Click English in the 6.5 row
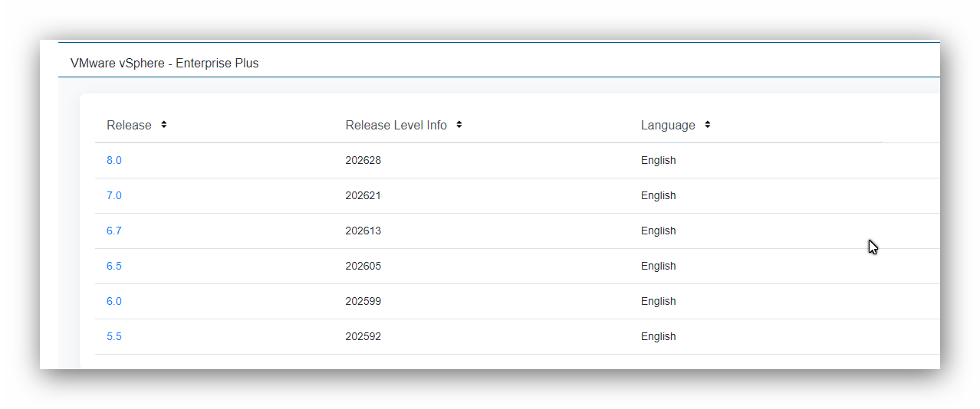 pos(659,267)
